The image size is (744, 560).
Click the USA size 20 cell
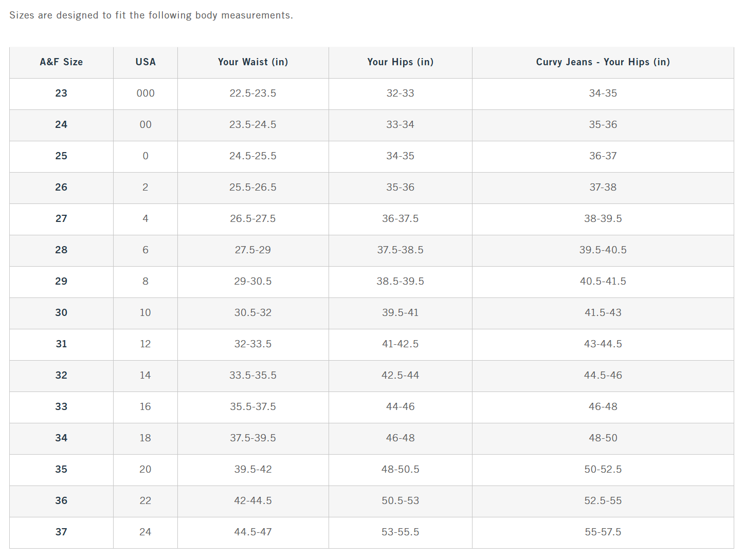pyautogui.click(x=146, y=470)
